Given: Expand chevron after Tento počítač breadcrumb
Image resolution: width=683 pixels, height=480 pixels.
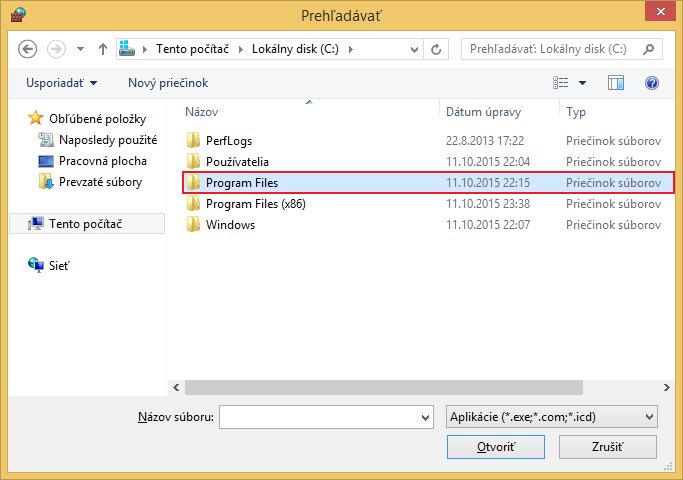Looking at the screenshot, I should [x=240, y=49].
